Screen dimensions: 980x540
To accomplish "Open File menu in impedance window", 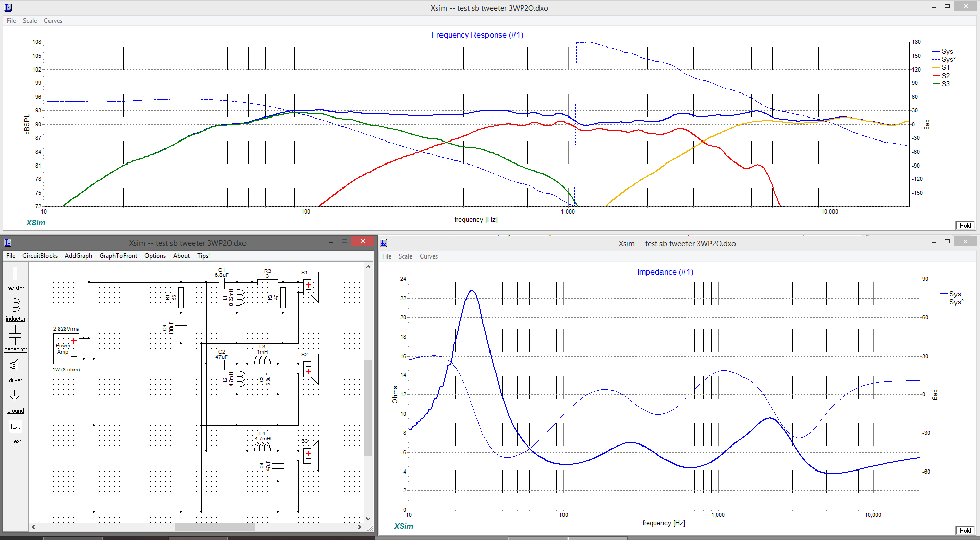I will pyautogui.click(x=387, y=256).
